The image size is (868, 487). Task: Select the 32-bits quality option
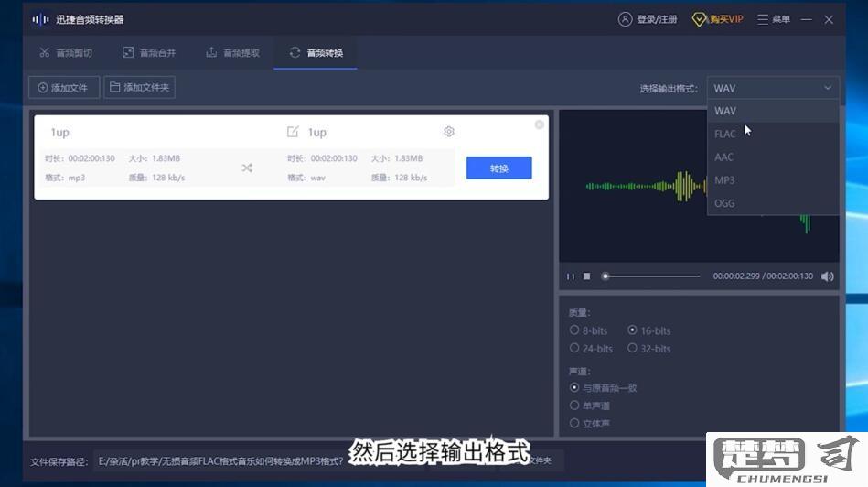pos(649,349)
